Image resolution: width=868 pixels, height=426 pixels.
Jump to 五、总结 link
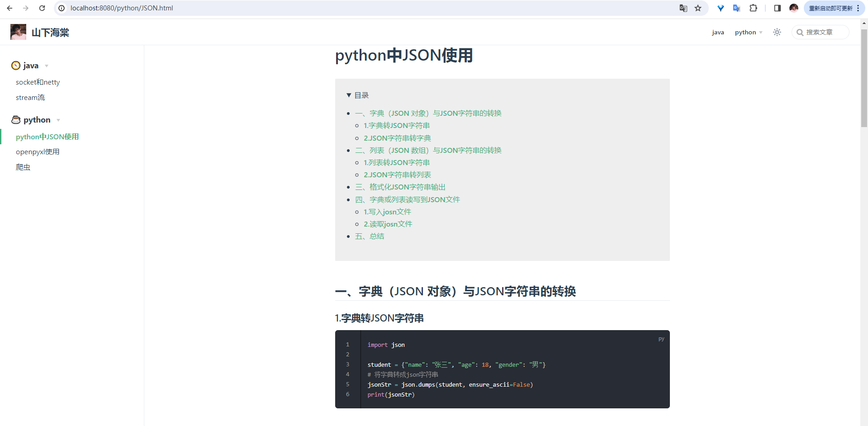pyautogui.click(x=370, y=237)
